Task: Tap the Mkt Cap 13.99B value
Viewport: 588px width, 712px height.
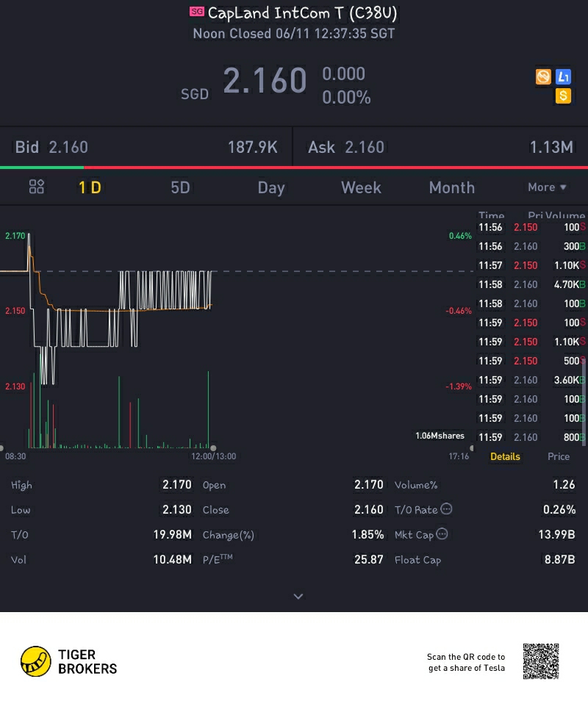Action: 556,534
